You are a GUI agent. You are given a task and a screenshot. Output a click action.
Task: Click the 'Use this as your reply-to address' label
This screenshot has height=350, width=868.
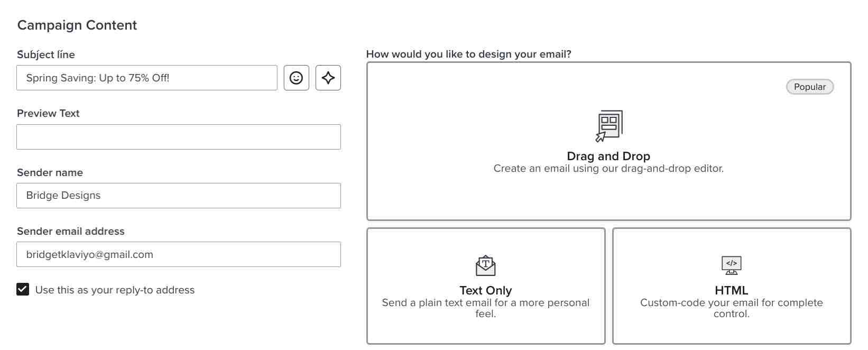[x=115, y=290]
